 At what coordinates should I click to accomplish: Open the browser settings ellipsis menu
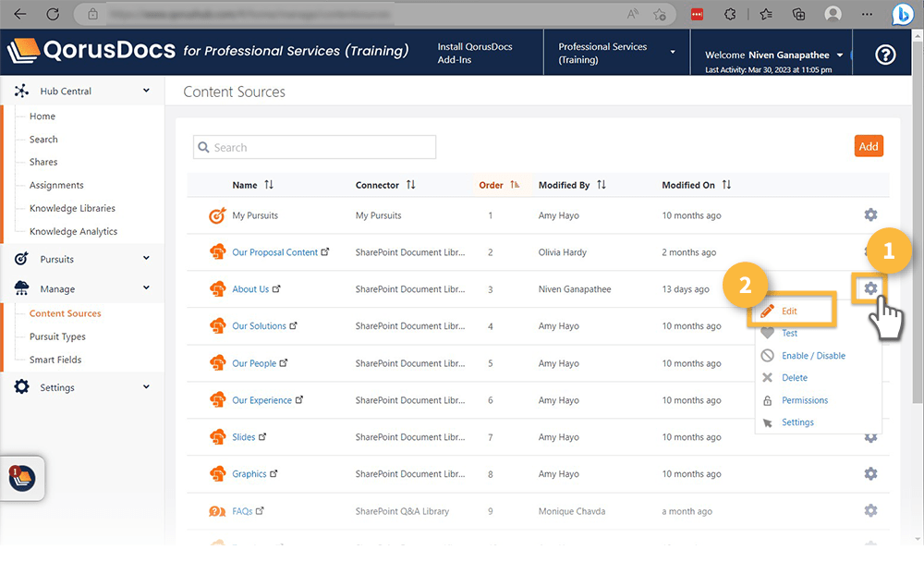(867, 14)
